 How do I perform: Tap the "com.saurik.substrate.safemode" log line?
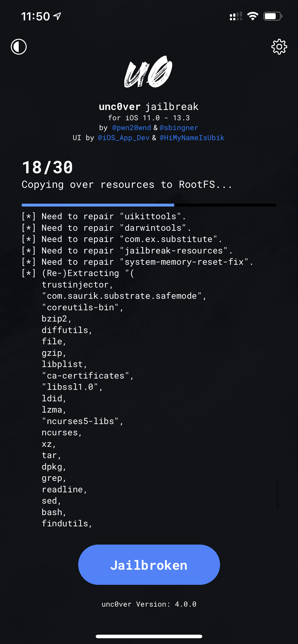124,296
